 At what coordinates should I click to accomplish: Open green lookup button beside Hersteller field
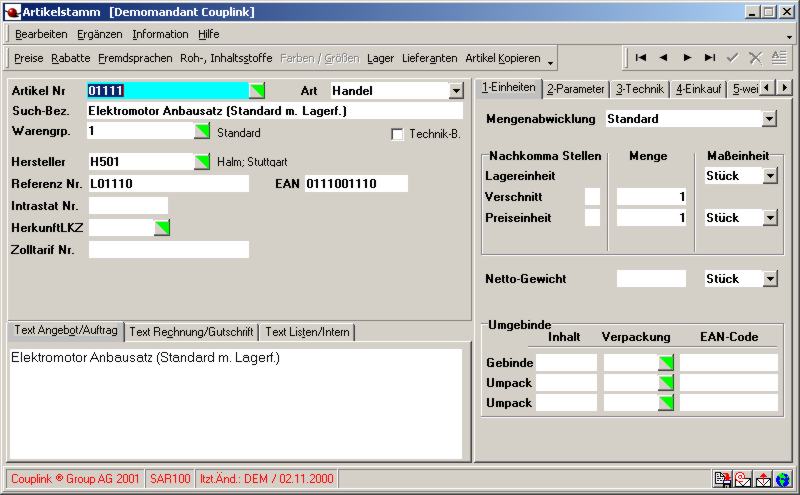(202, 162)
